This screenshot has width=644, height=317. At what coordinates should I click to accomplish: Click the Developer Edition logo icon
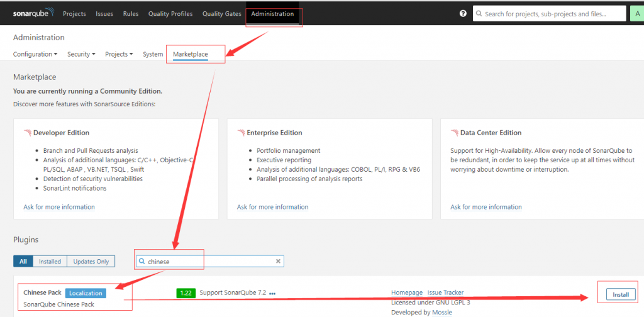click(x=28, y=133)
